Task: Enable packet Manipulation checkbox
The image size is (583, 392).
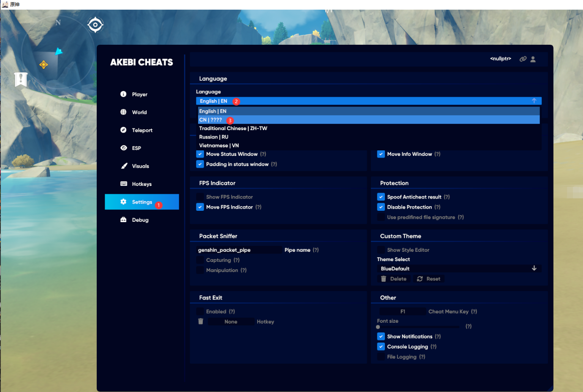Action: point(200,270)
